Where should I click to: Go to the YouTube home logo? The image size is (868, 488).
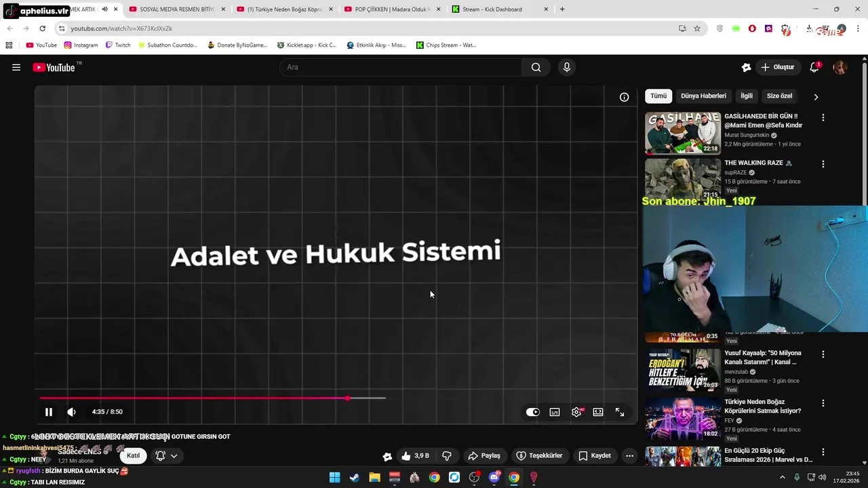(x=54, y=67)
